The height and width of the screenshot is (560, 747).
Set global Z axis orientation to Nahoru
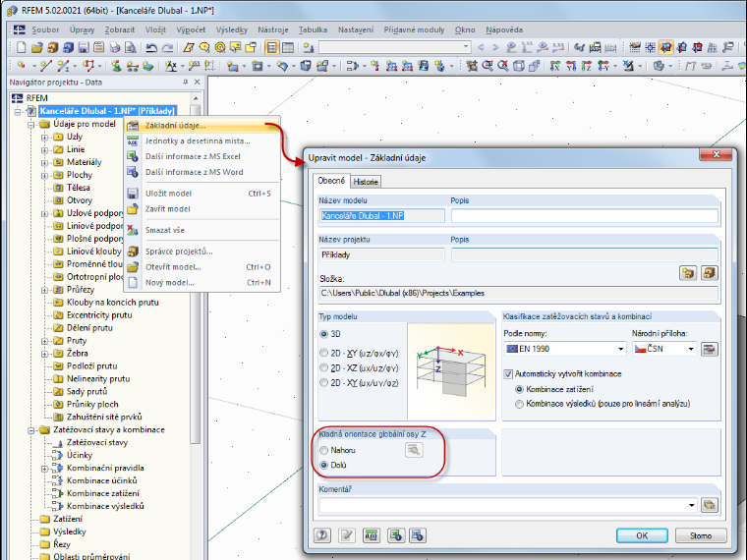pyautogui.click(x=324, y=450)
